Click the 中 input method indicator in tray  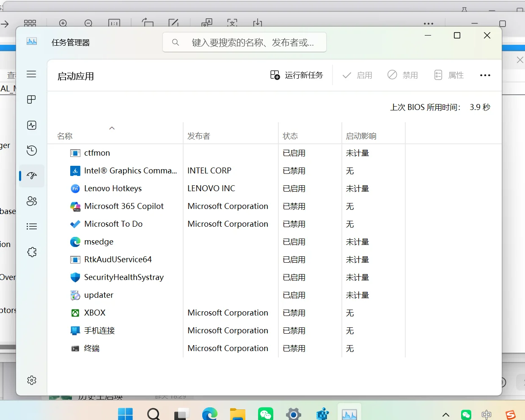[x=487, y=415]
